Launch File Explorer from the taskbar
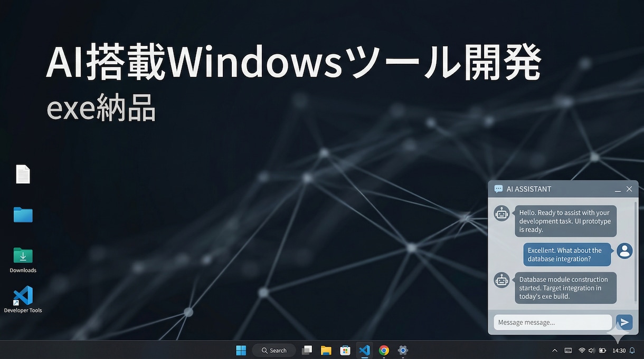644x359 pixels. click(326, 350)
